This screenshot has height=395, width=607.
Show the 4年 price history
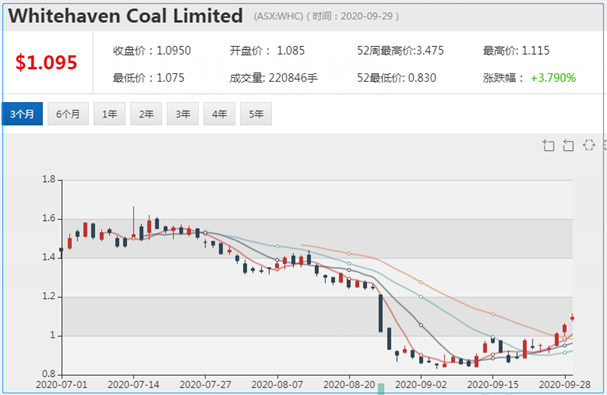pos(219,114)
